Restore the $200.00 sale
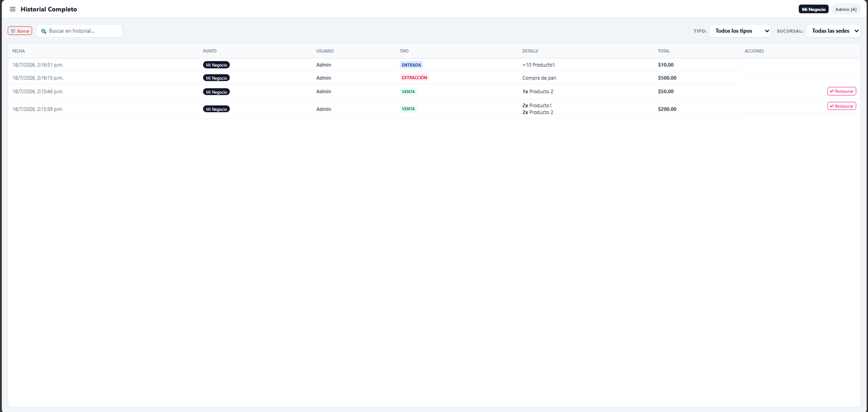The height and width of the screenshot is (412, 868). (841, 106)
